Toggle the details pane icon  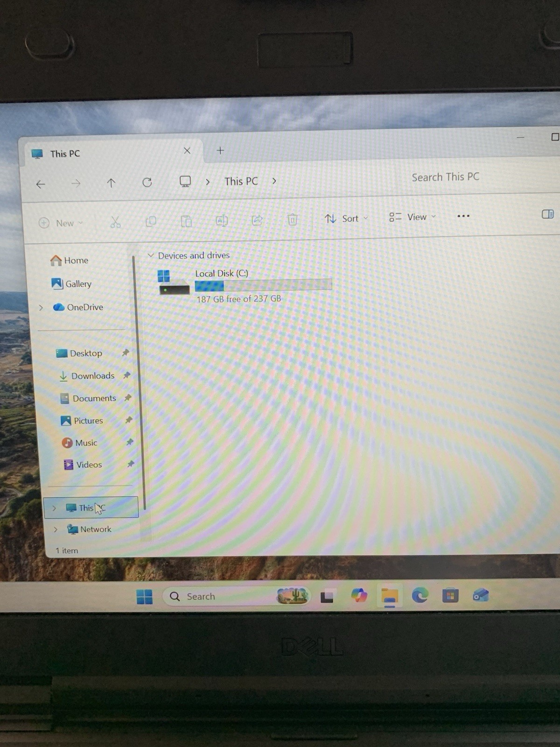point(547,214)
